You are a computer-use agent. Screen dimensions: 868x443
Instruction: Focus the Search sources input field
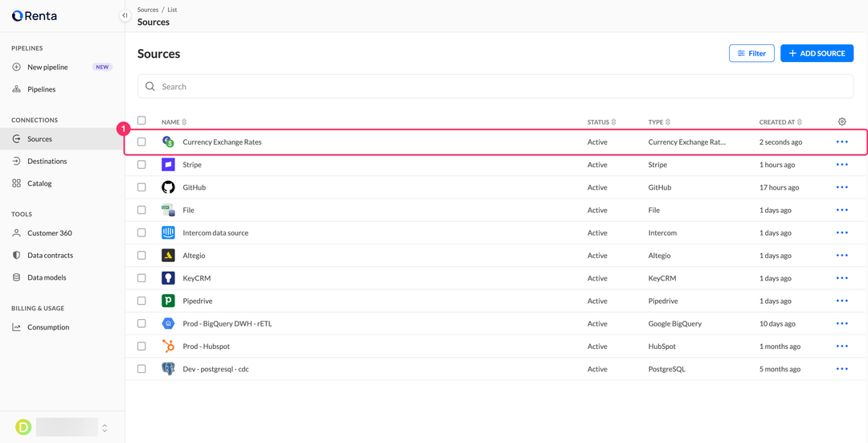pyautogui.click(x=495, y=86)
